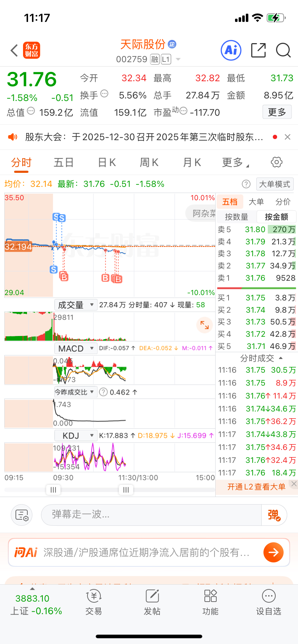The width and height of the screenshot is (298, 644).
Task: Tap the orange arrow submit button
Action: 274,552
